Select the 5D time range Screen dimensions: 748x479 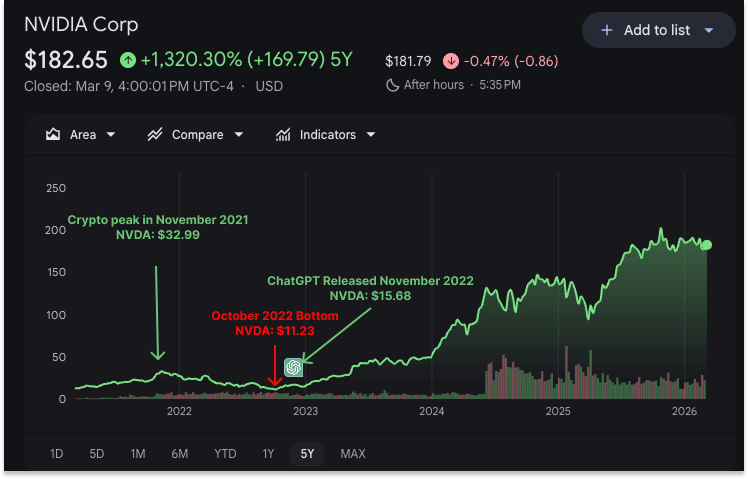tap(97, 453)
